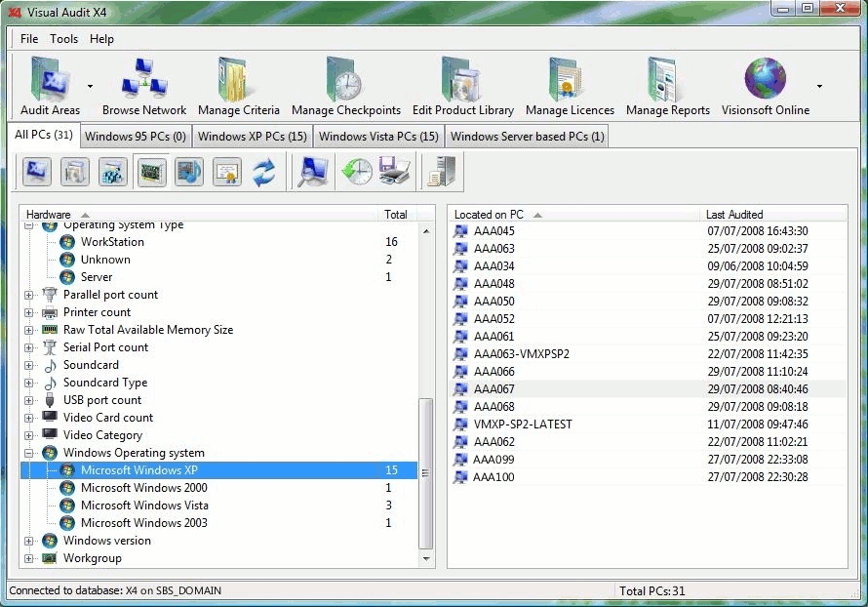Expand the Printer count node
The image size is (868, 607).
click(29, 313)
